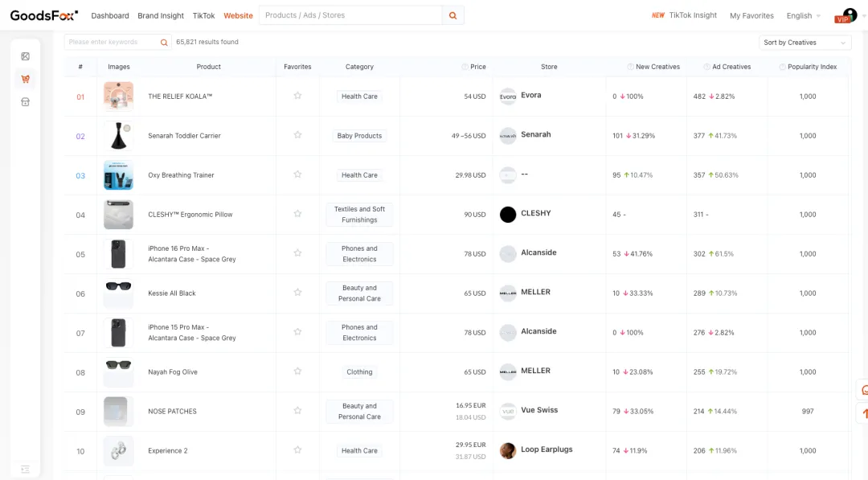The height and width of the screenshot is (480, 868).
Task: Star the CLESHY Ergonomic Pillow
Action: pyautogui.click(x=298, y=214)
